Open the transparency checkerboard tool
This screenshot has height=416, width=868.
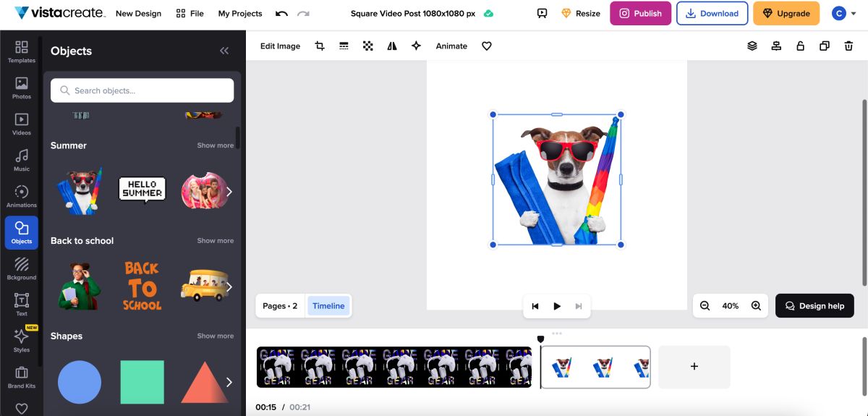368,46
